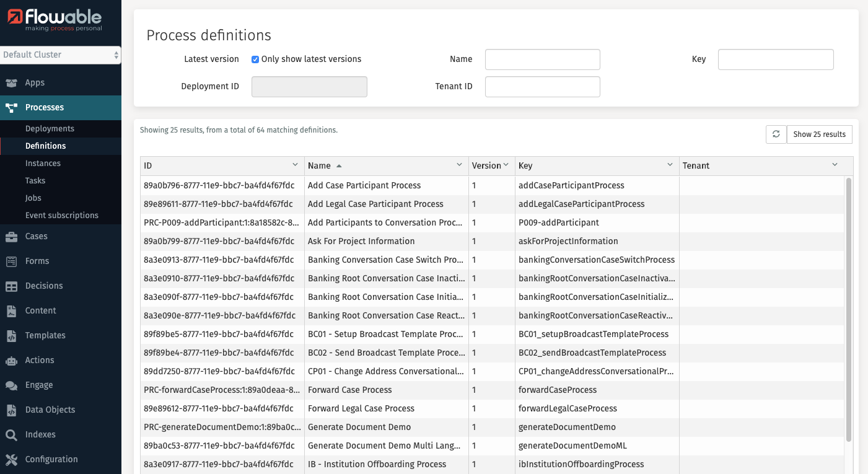
Task: Click the Name filter input field
Action: pos(542,59)
